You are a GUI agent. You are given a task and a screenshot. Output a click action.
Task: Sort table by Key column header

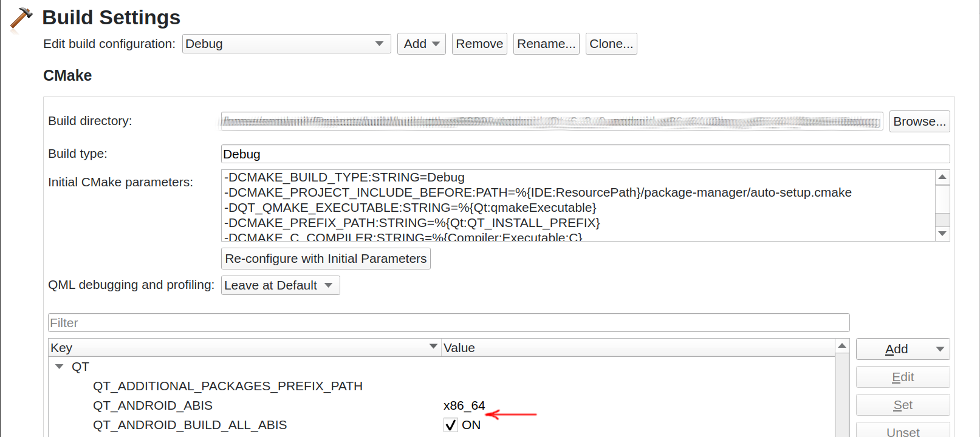[243, 348]
